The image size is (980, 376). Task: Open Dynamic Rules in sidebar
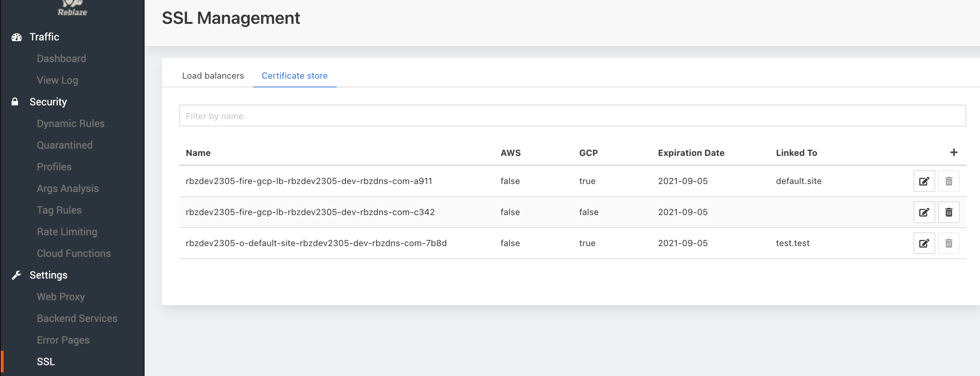pyautogui.click(x=71, y=124)
